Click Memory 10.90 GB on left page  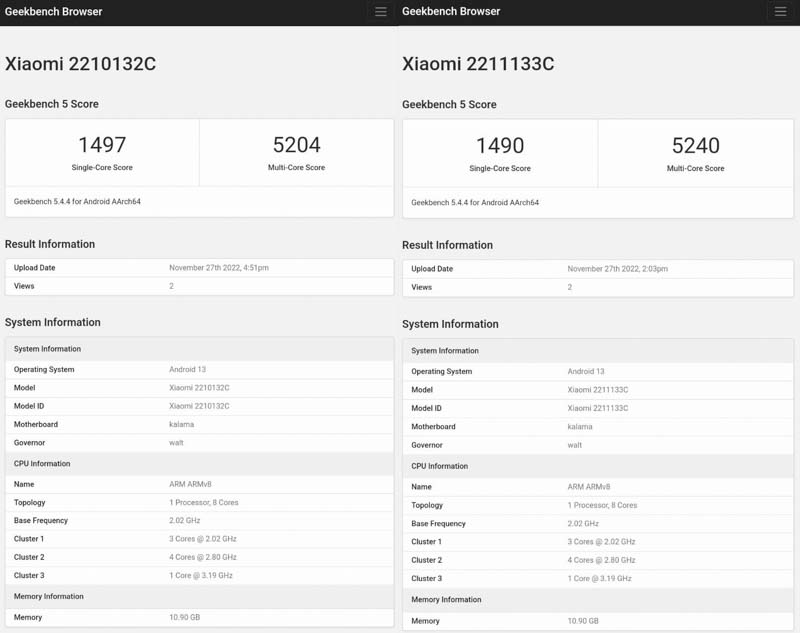point(184,617)
